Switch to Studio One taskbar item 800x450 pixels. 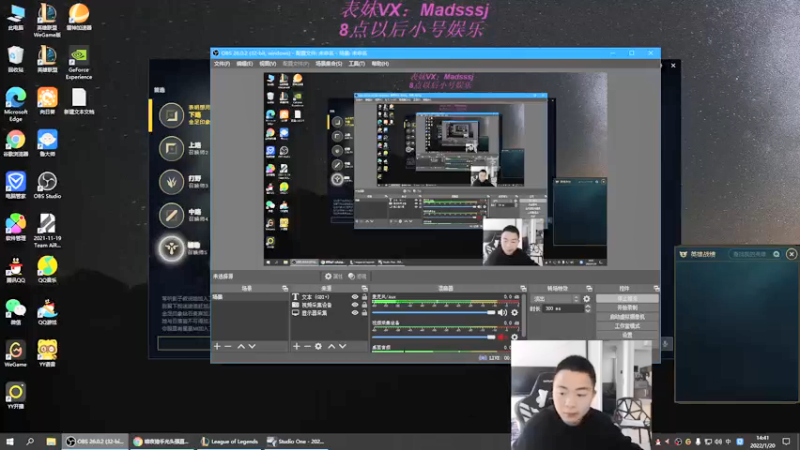296,441
